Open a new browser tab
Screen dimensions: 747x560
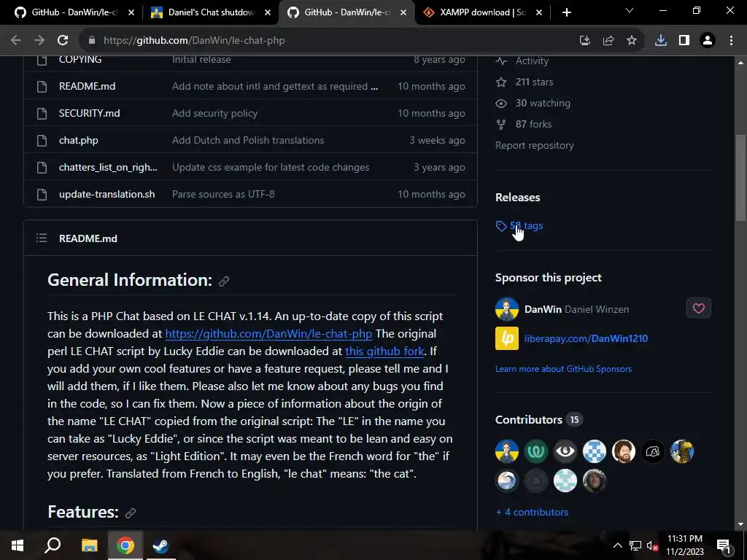click(566, 12)
